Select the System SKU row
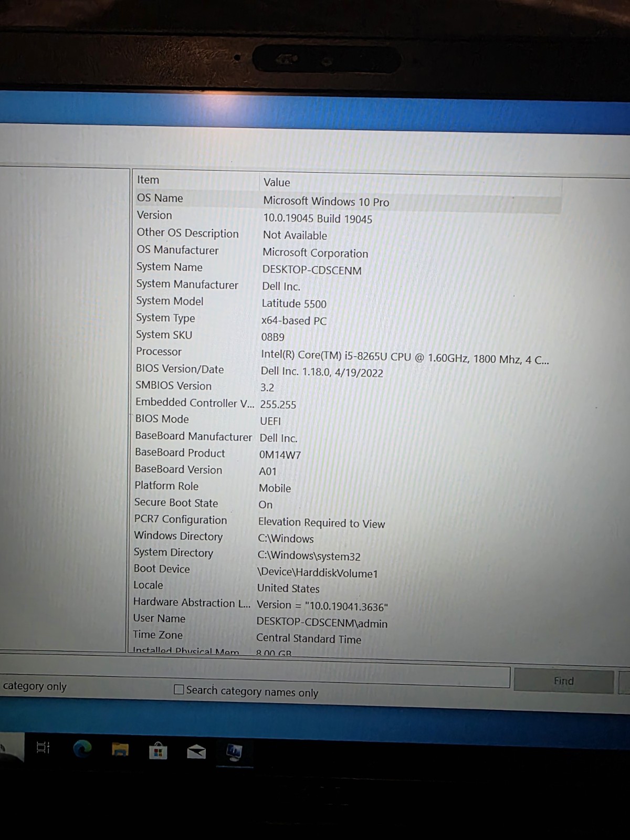Image resolution: width=630 pixels, height=840 pixels. click(x=348, y=336)
